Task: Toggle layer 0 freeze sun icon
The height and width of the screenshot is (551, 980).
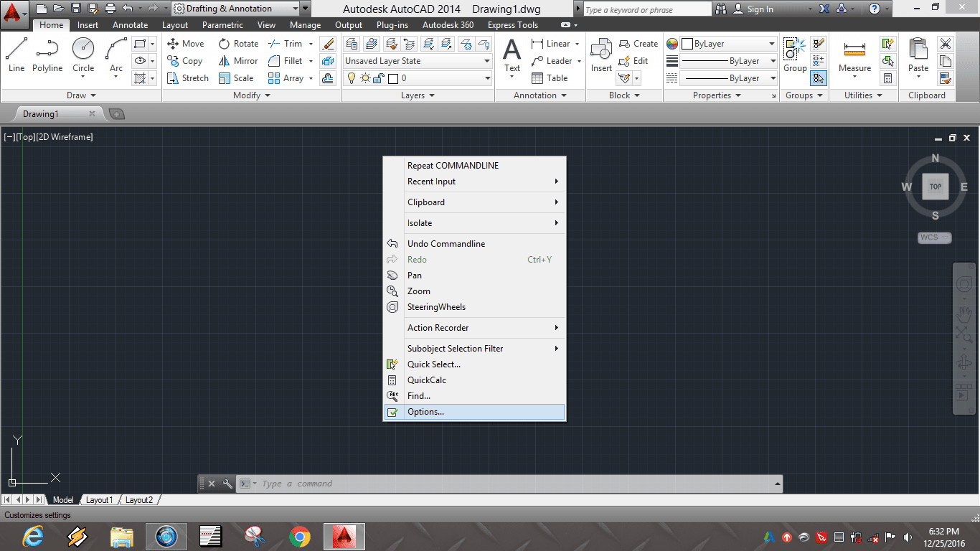Action: [364, 78]
